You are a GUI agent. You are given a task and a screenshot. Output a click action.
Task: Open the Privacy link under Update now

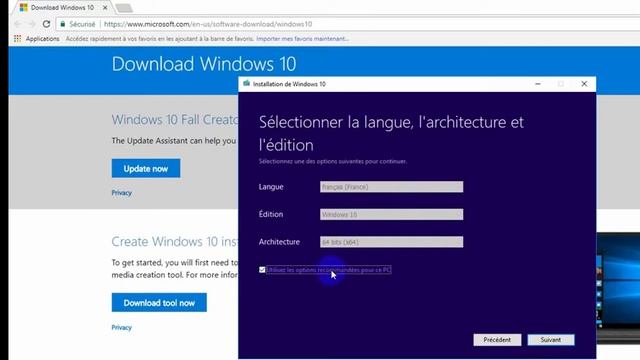click(x=122, y=193)
